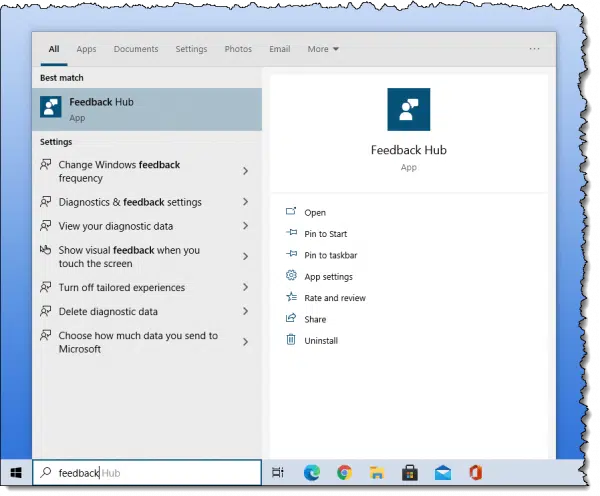
Task: Open Change Windows feedback frequency setting
Action: click(145, 171)
